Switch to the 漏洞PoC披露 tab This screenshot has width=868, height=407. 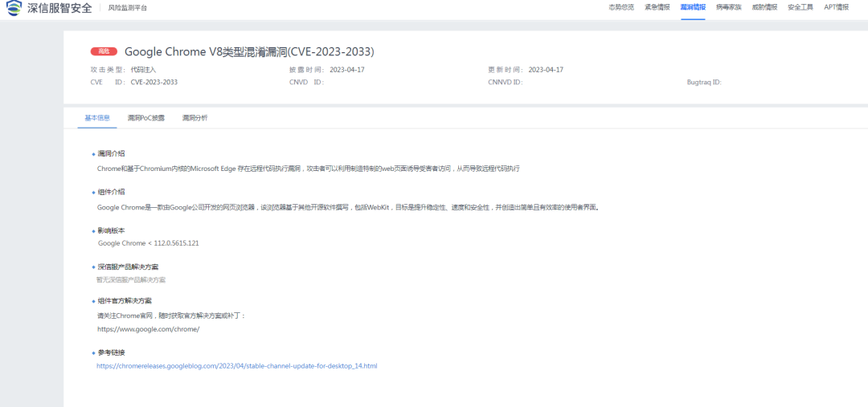click(x=146, y=118)
